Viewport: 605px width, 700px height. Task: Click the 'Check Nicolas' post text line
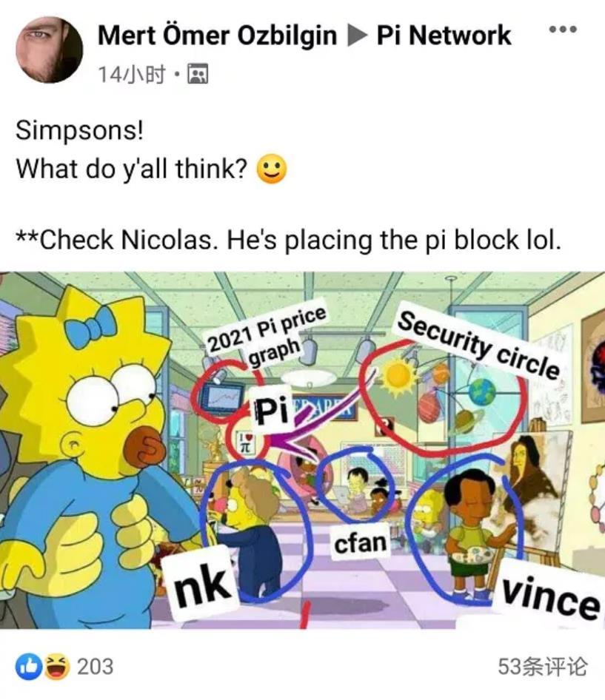pyautogui.click(x=288, y=240)
